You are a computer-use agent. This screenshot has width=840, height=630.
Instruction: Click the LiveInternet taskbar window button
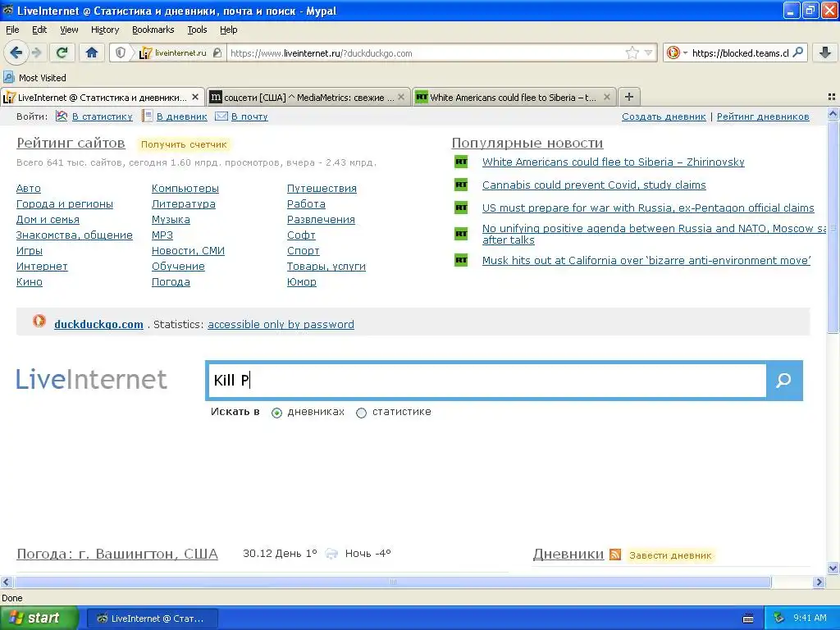tap(152, 619)
